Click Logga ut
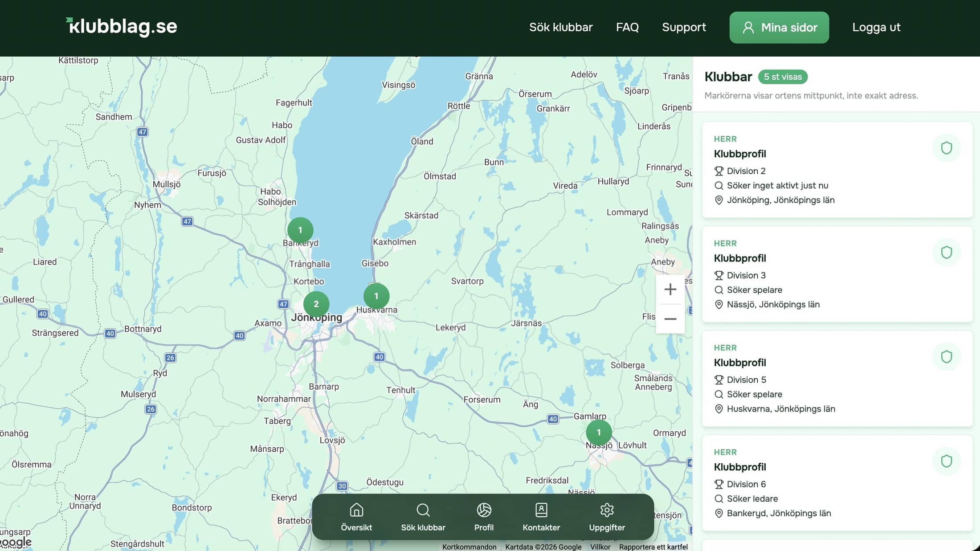This screenshot has width=980, height=551. click(876, 27)
